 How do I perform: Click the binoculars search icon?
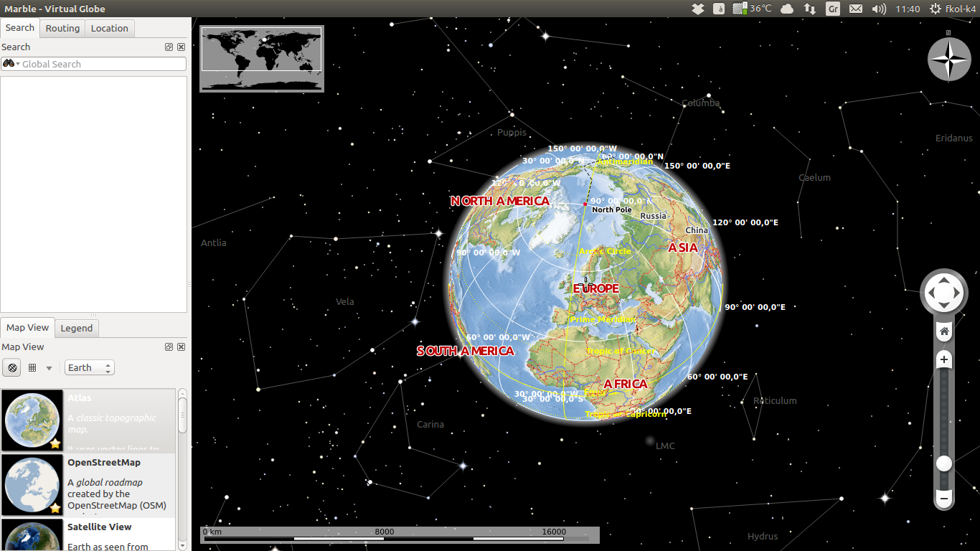[x=9, y=64]
